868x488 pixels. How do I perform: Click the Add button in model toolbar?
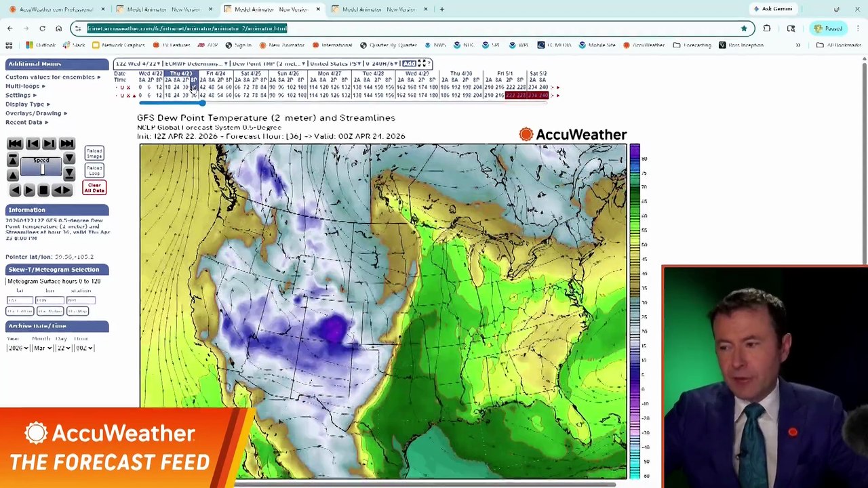click(x=409, y=64)
